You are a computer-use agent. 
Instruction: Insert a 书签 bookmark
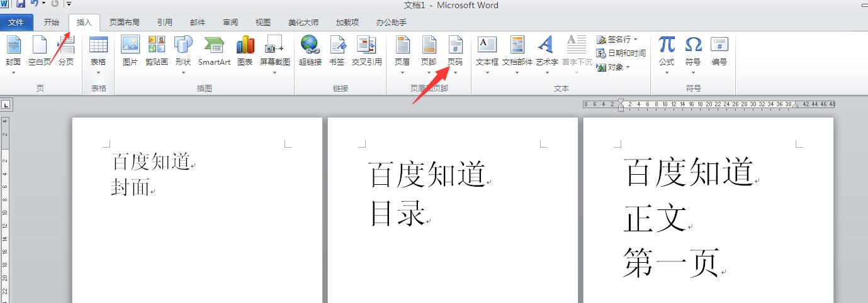pyautogui.click(x=337, y=52)
